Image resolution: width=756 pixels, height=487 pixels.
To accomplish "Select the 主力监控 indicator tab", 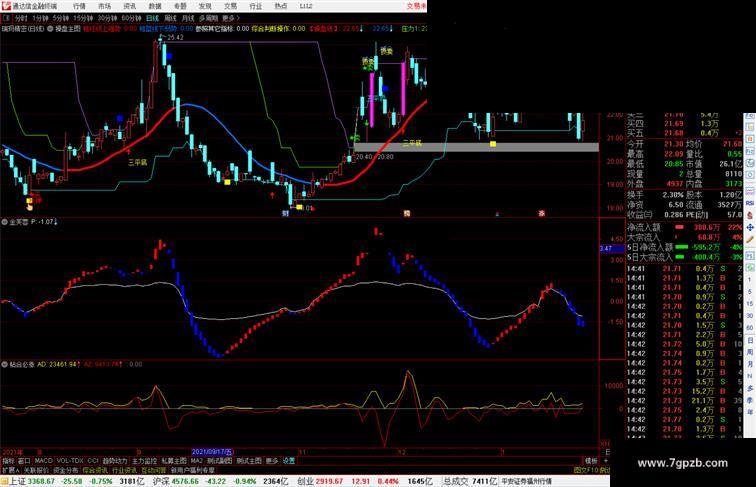I will point(145,461).
